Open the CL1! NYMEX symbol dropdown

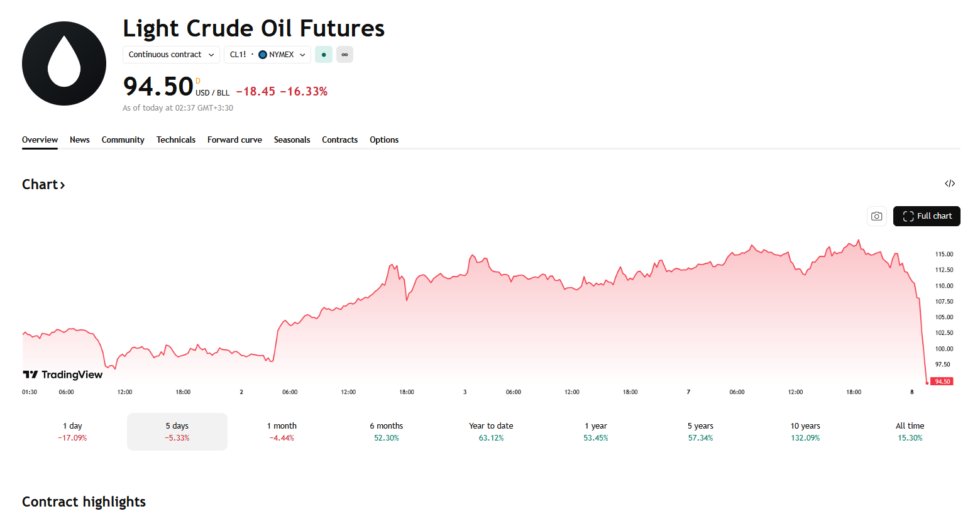coord(267,55)
